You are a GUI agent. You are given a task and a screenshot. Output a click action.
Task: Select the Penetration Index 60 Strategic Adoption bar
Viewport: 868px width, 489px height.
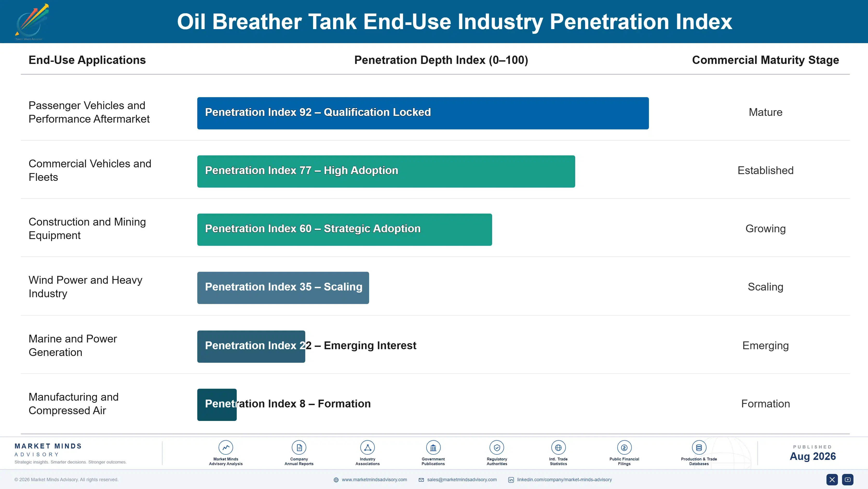(x=344, y=230)
